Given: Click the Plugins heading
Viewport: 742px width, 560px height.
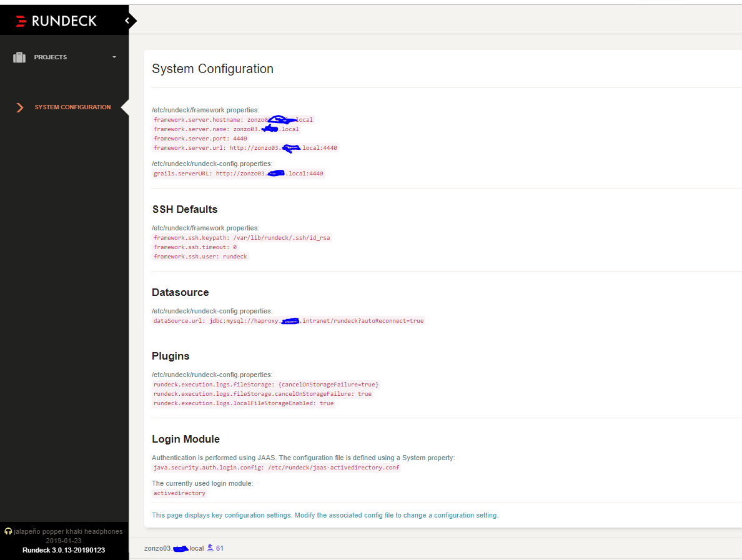Looking at the screenshot, I should tap(171, 356).
